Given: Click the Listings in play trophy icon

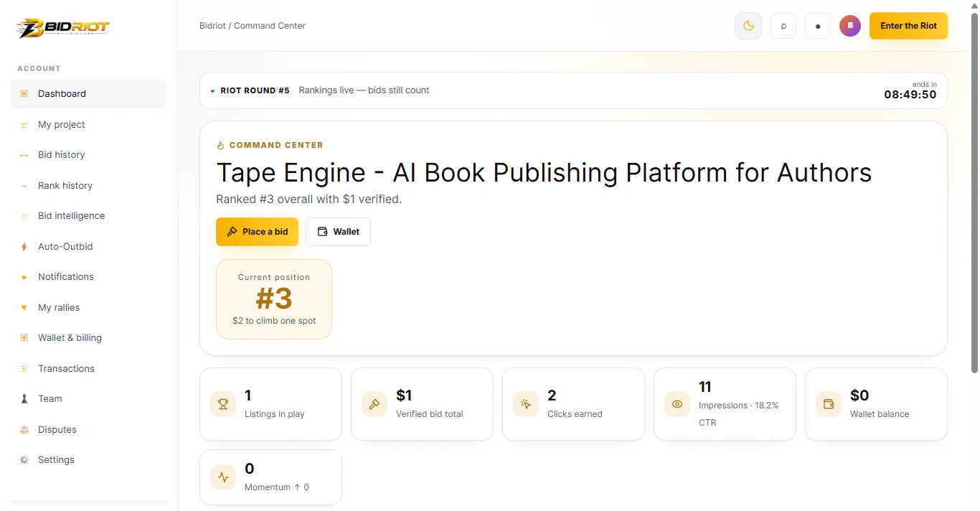Looking at the screenshot, I should tap(223, 404).
